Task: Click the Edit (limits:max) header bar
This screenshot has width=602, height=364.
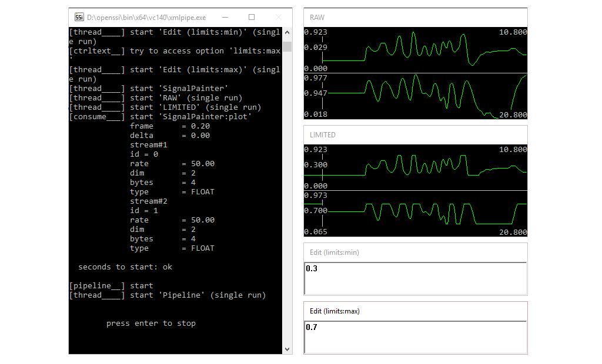Action: point(334,311)
